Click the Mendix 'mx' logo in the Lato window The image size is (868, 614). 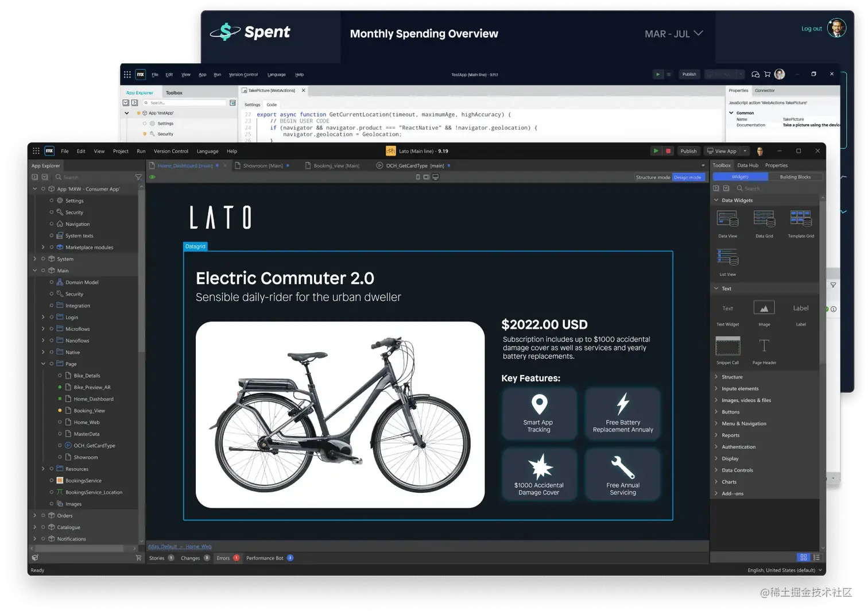click(49, 151)
